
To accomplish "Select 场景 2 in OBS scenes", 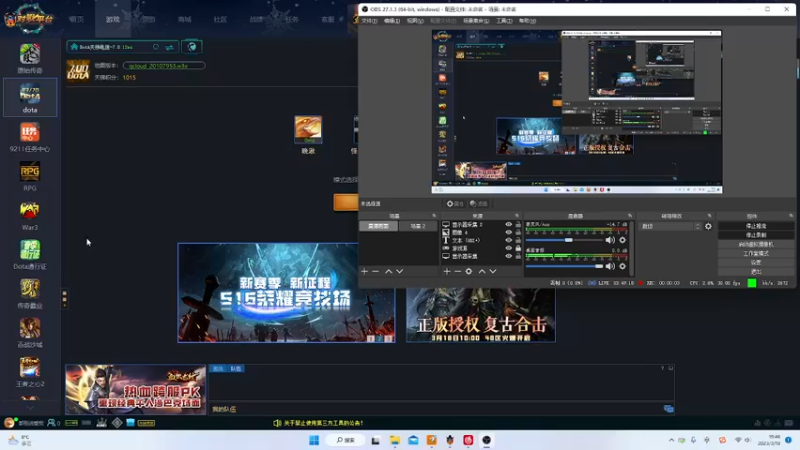I will [x=418, y=226].
